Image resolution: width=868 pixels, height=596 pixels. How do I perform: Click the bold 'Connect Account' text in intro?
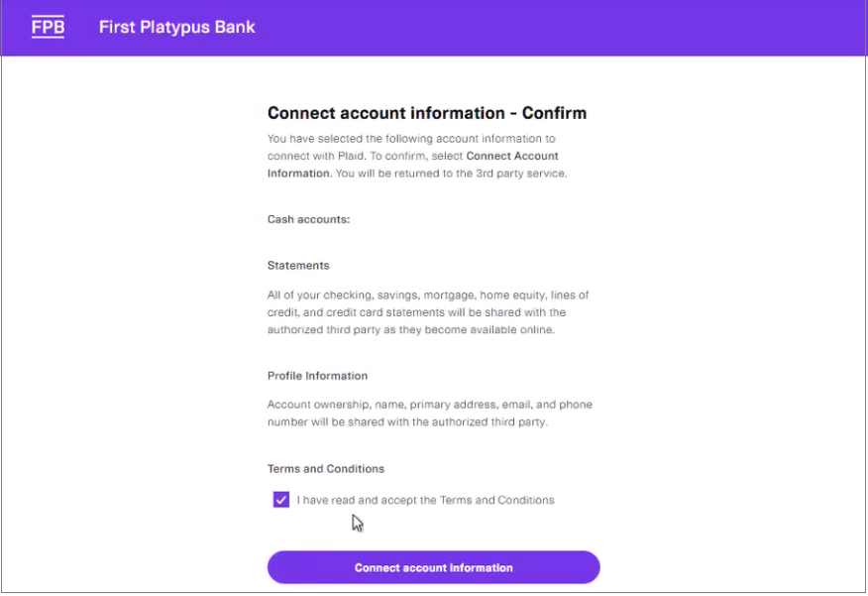[512, 157]
